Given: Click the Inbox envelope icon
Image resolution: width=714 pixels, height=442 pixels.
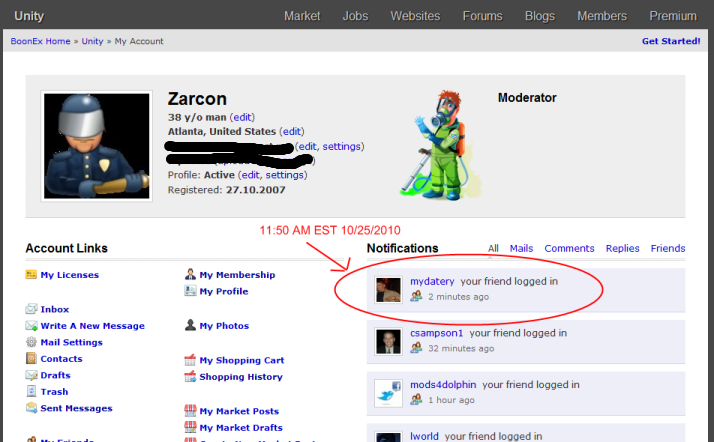Looking at the screenshot, I should pyautogui.click(x=31, y=309).
